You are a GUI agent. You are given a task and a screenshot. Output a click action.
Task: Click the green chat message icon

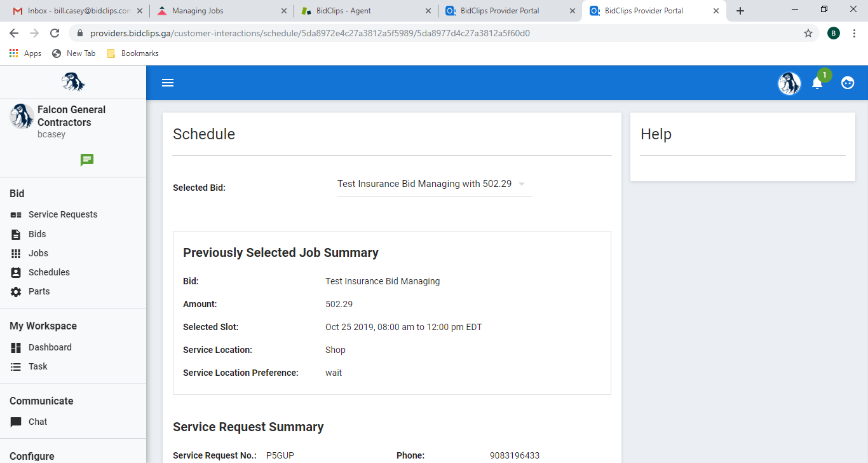87,160
